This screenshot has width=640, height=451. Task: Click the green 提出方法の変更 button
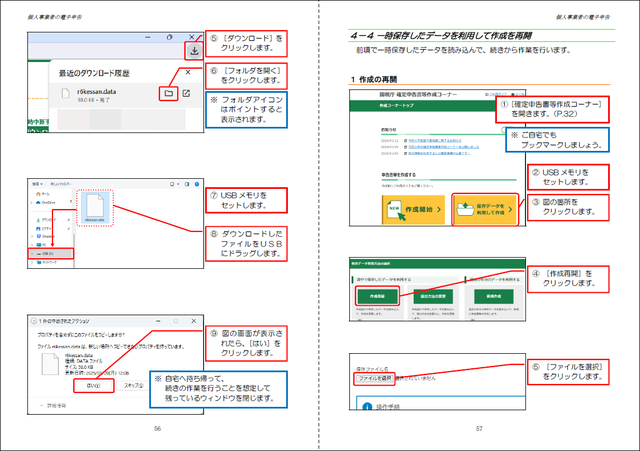[x=433, y=296]
